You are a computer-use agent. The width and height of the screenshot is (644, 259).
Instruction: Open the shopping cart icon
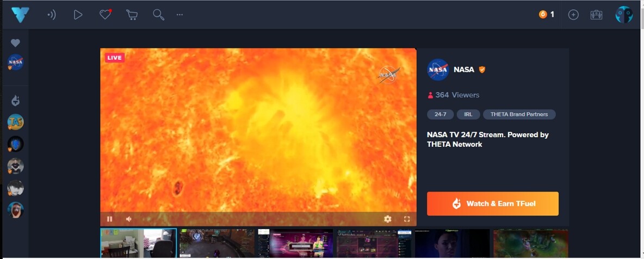click(x=132, y=15)
